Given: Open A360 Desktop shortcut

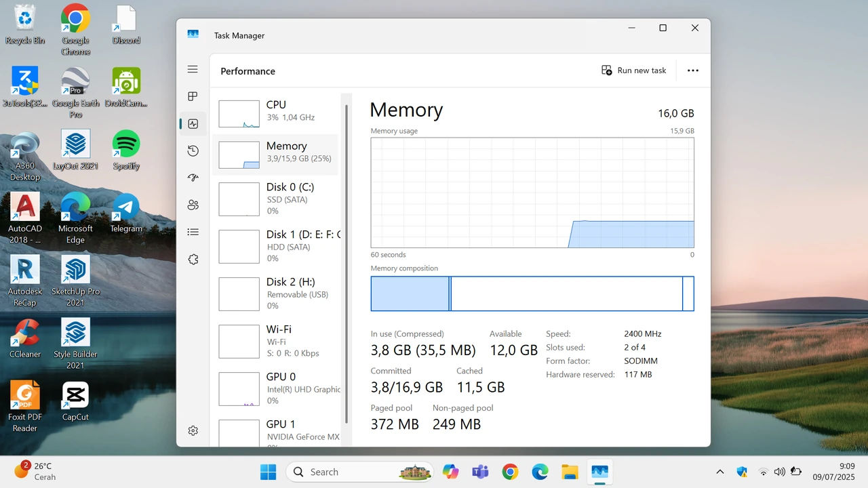Looking at the screenshot, I should [x=25, y=156].
